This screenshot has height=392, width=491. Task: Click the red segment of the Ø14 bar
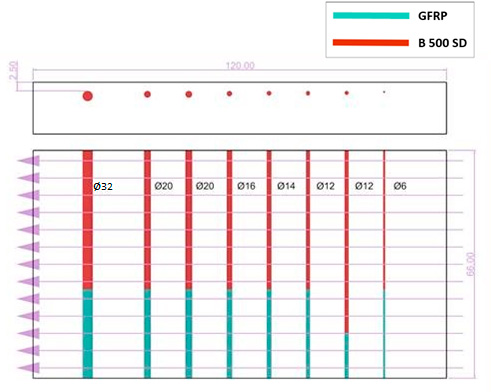[x=269, y=220]
